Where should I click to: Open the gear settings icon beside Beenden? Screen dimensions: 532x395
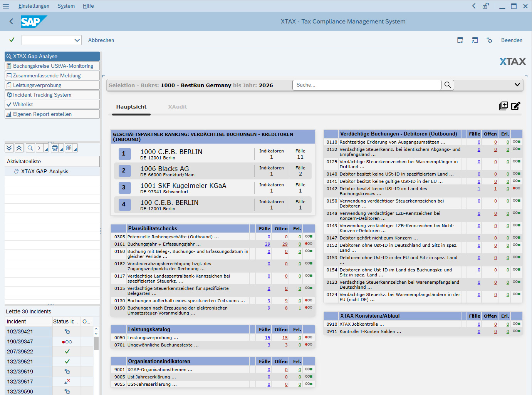(489, 40)
